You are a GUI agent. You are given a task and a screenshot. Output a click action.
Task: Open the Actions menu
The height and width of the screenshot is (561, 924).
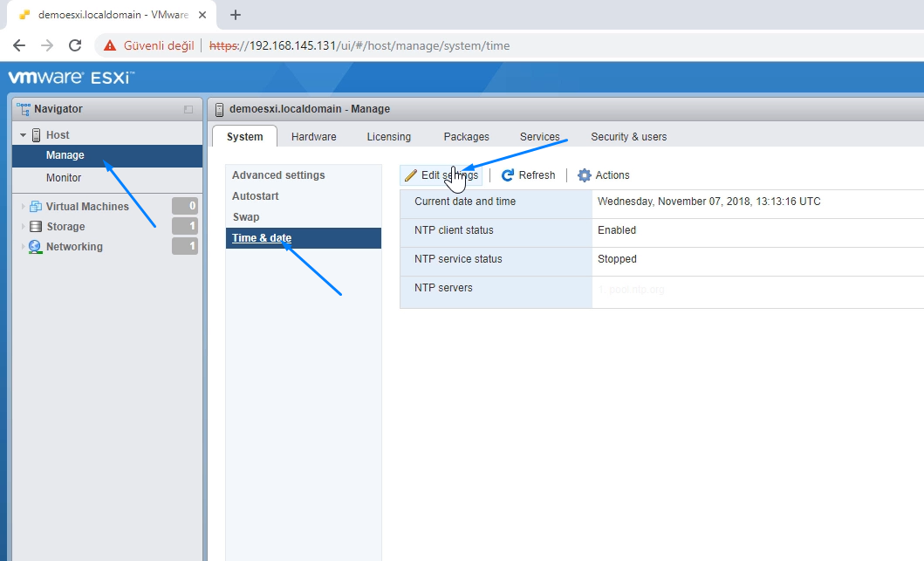[x=604, y=175]
